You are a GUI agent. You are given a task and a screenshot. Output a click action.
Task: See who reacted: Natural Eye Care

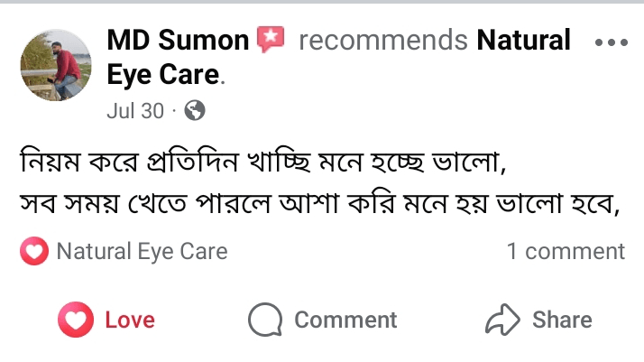coord(142,251)
